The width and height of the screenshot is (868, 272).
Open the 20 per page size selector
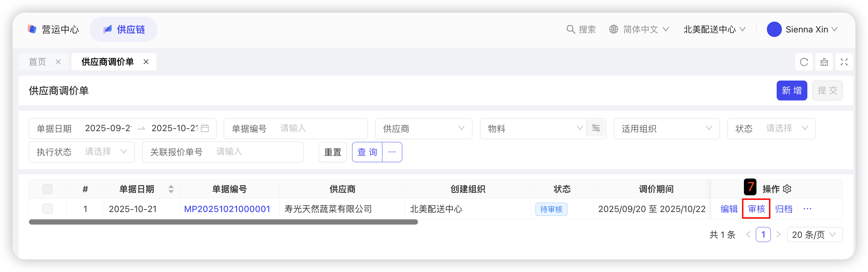point(814,235)
